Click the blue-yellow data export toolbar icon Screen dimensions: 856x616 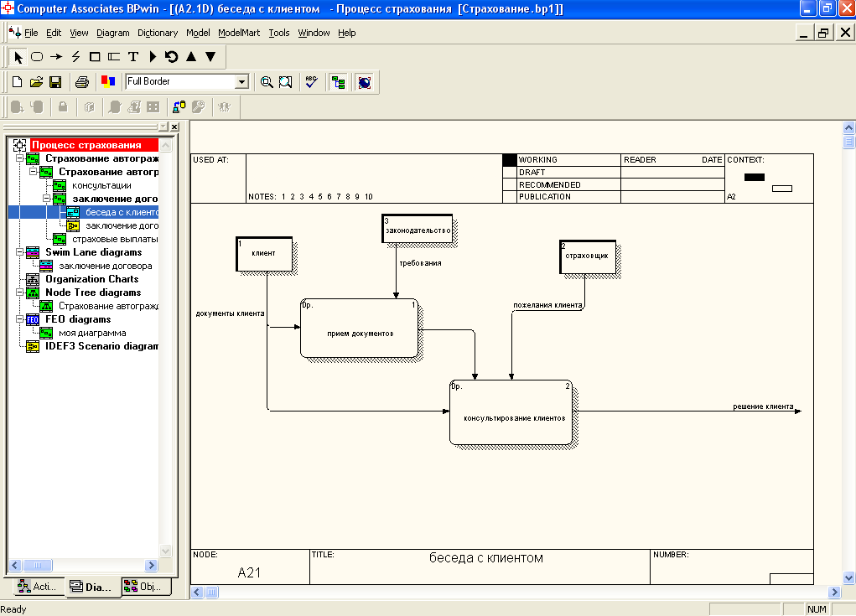coord(179,107)
